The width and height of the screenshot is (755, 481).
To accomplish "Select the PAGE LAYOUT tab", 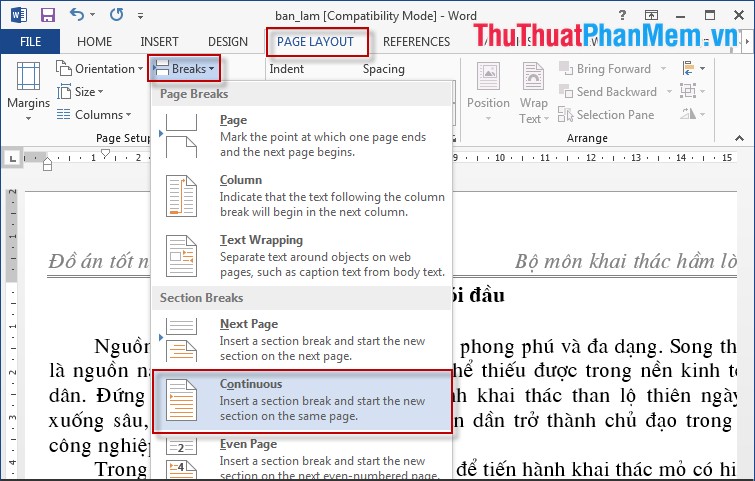I will [315, 42].
